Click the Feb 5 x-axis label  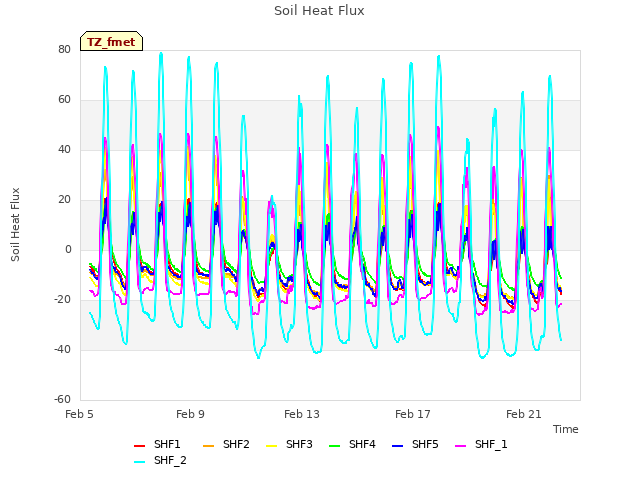[79, 414]
